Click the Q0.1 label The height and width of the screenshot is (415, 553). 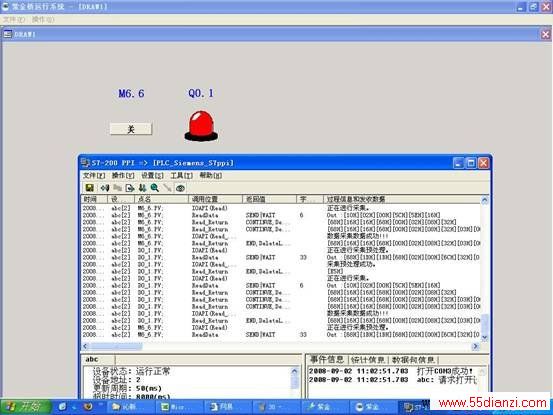(201, 93)
